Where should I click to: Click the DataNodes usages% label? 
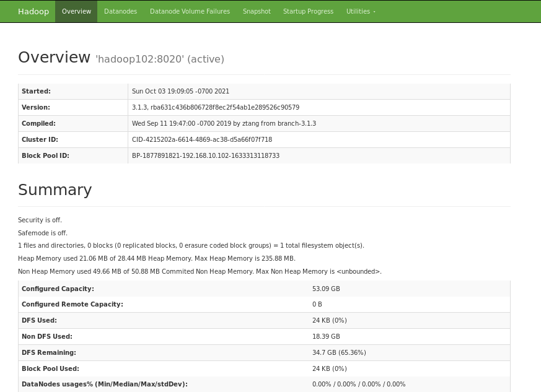coord(105,384)
